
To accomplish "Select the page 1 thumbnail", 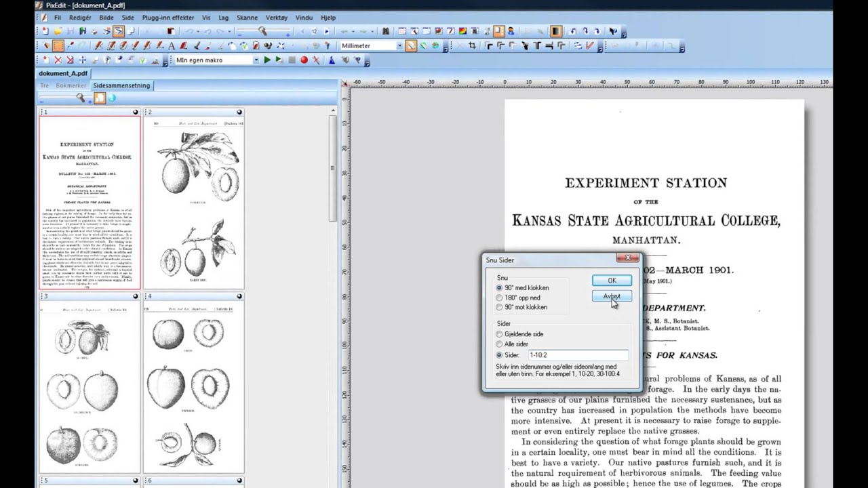I will (x=90, y=202).
